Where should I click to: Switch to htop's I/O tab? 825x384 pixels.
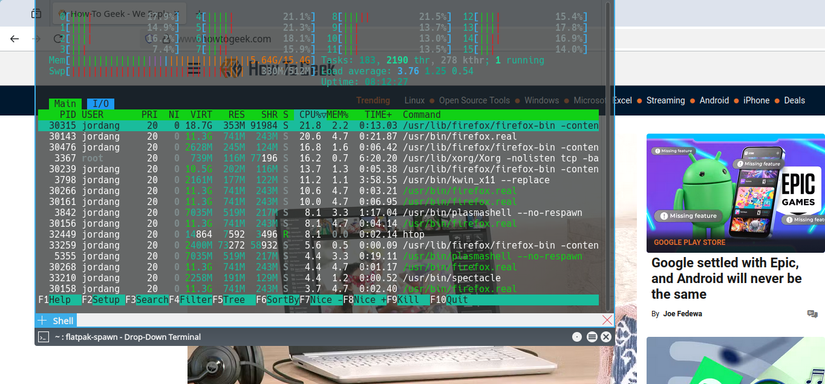tap(100, 104)
